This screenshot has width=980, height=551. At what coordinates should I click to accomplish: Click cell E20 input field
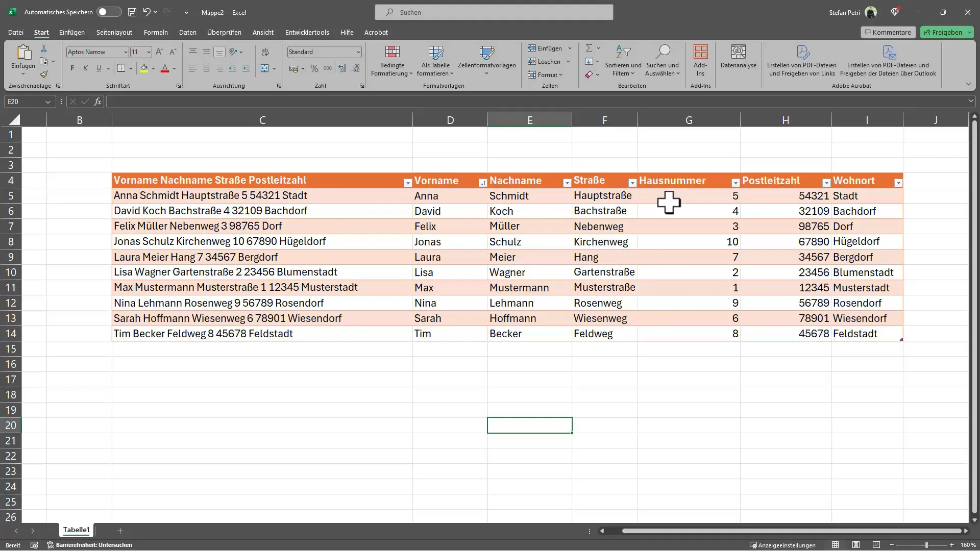[529, 424]
